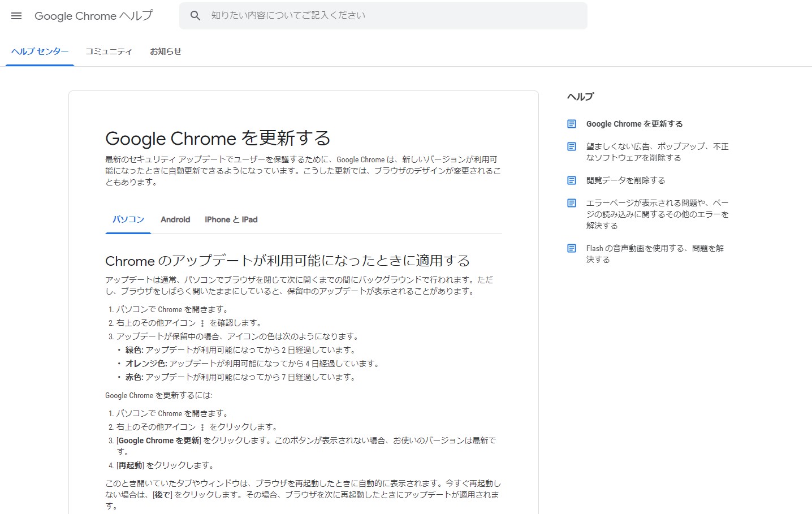Click the search magnifier icon
The height and width of the screenshot is (514, 812).
pos(195,16)
